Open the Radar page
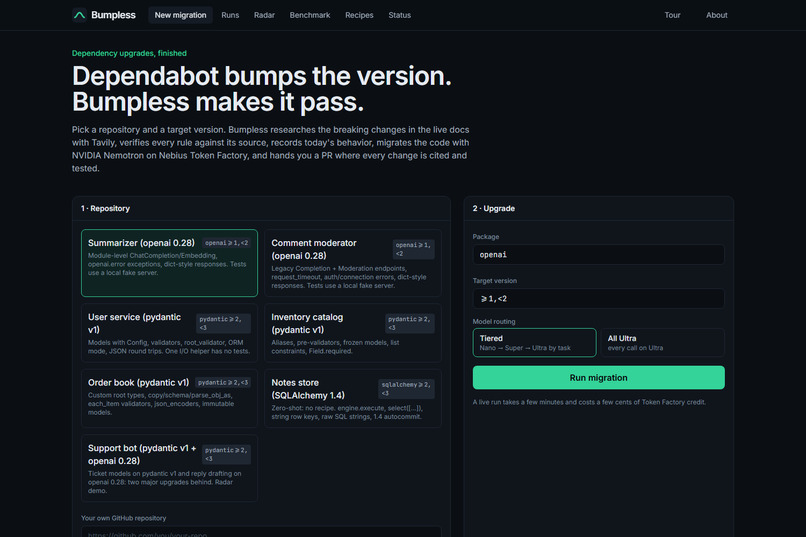806x537 pixels. 264,15
